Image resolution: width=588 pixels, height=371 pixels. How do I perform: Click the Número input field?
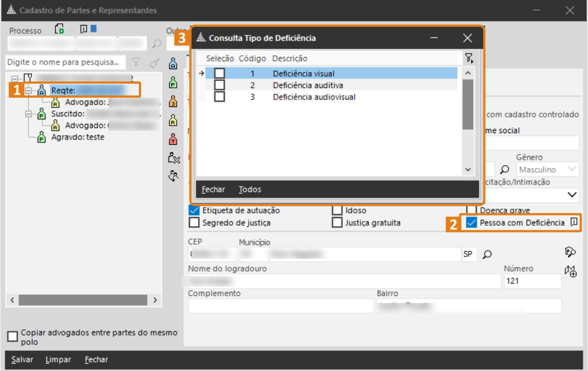(532, 281)
